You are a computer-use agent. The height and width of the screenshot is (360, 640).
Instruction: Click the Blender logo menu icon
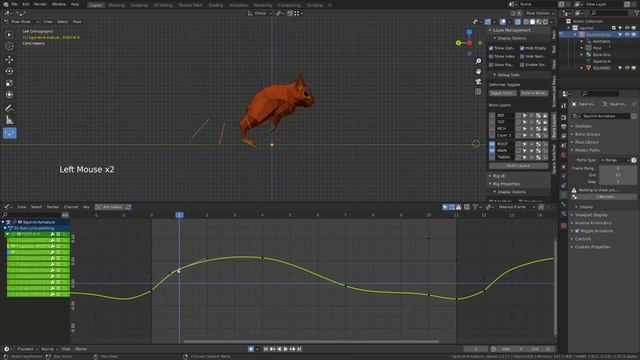(x=6, y=4)
